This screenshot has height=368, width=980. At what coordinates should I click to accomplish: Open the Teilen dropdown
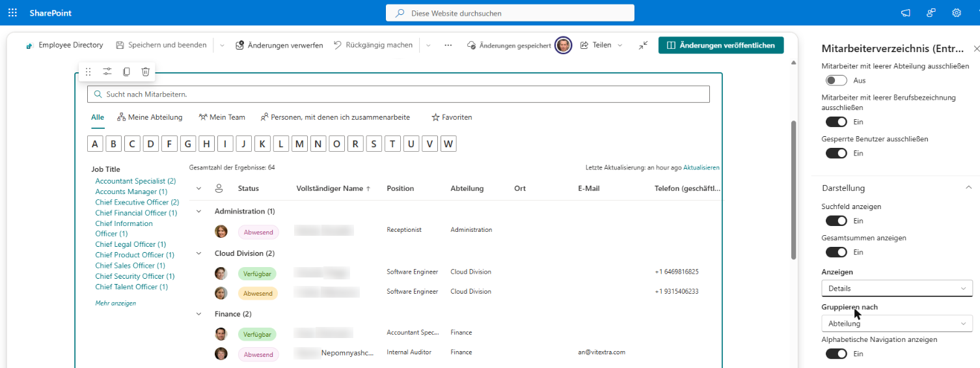[619, 45]
